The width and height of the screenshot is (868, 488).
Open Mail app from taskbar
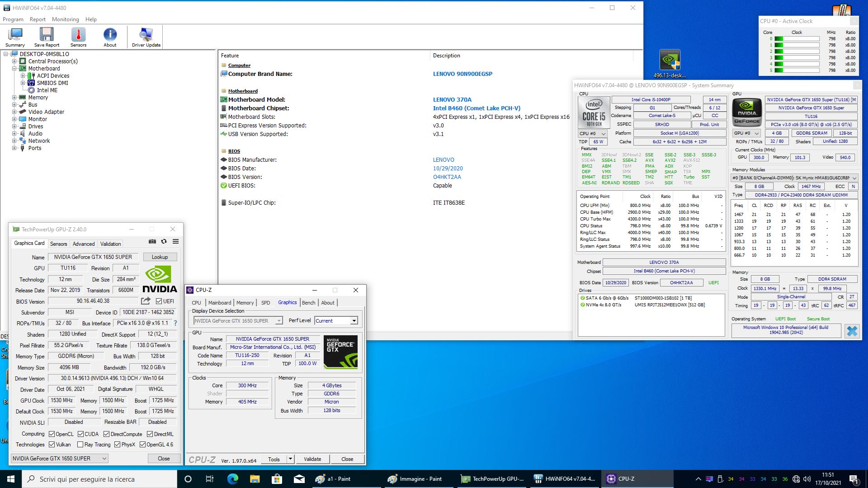tap(299, 479)
